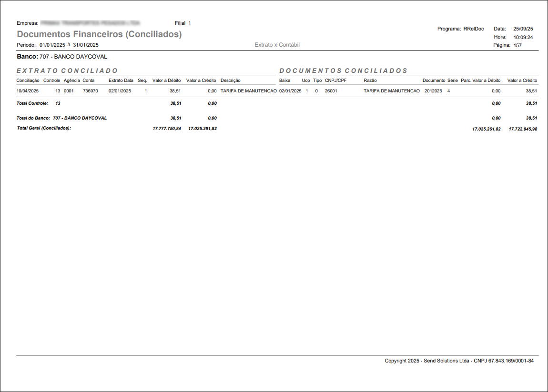
Task: Click the Razão column header
Action: [x=370, y=80]
